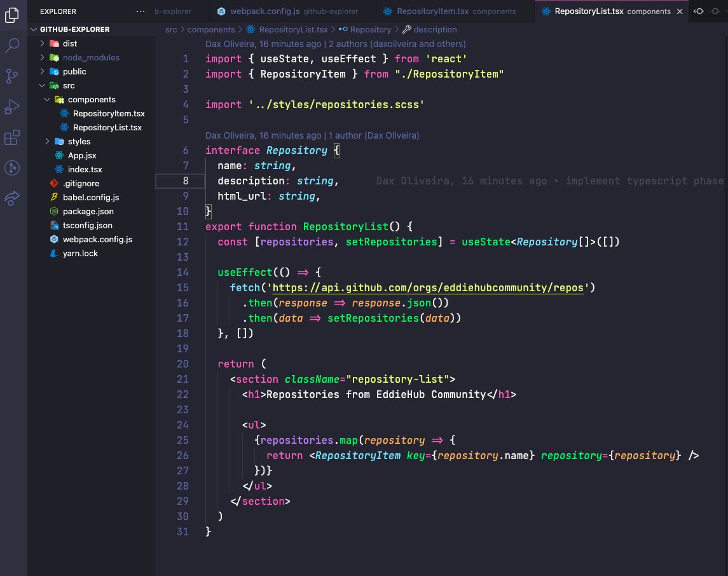Open babel.config.js in the explorer

[x=91, y=197]
